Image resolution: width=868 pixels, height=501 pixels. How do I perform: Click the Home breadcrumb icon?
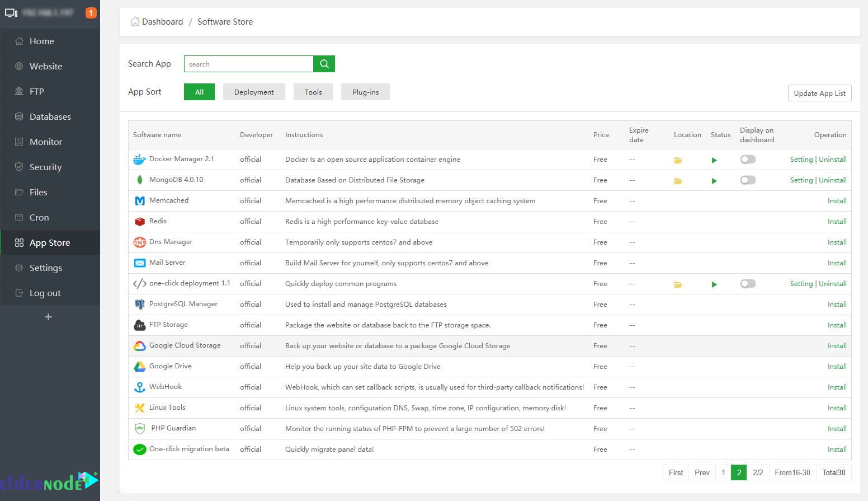coord(134,21)
